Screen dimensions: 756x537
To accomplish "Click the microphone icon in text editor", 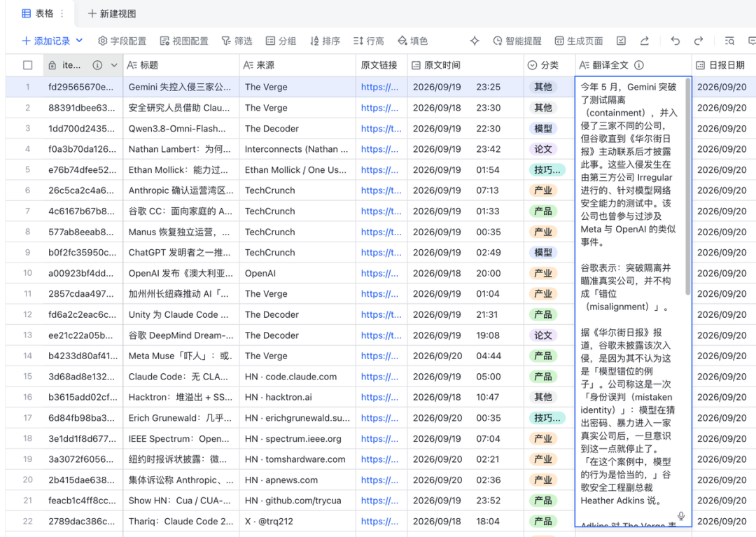I will pyautogui.click(x=681, y=516).
